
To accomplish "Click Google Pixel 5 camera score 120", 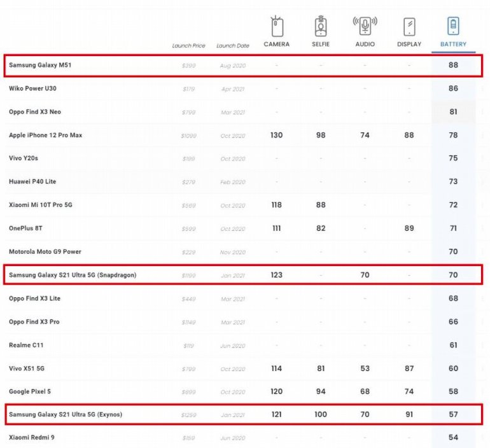I will 277,391.
